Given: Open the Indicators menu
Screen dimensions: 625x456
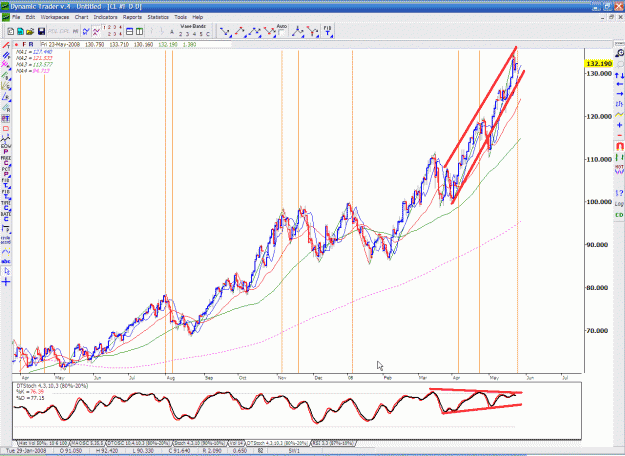Looking at the screenshot, I should (x=105, y=17).
